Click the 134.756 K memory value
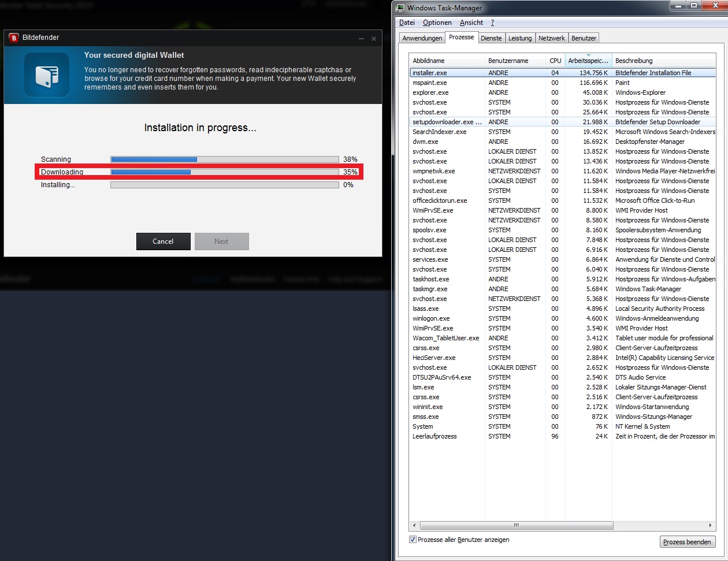The height and width of the screenshot is (561, 728). pos(593,73)
